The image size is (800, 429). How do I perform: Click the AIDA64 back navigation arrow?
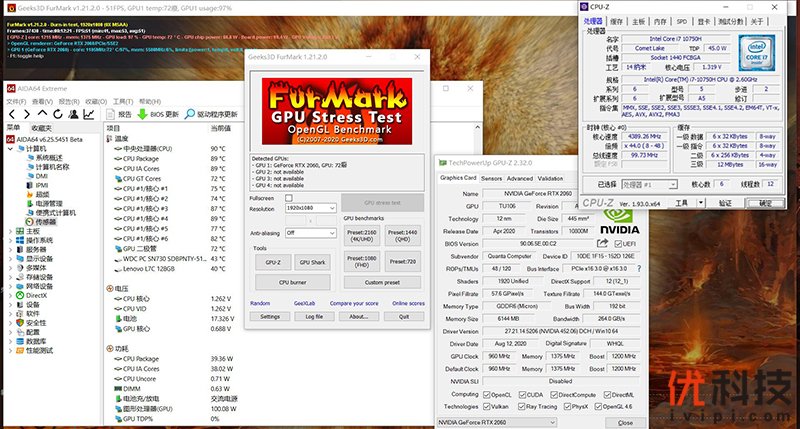tap(14, 114)
